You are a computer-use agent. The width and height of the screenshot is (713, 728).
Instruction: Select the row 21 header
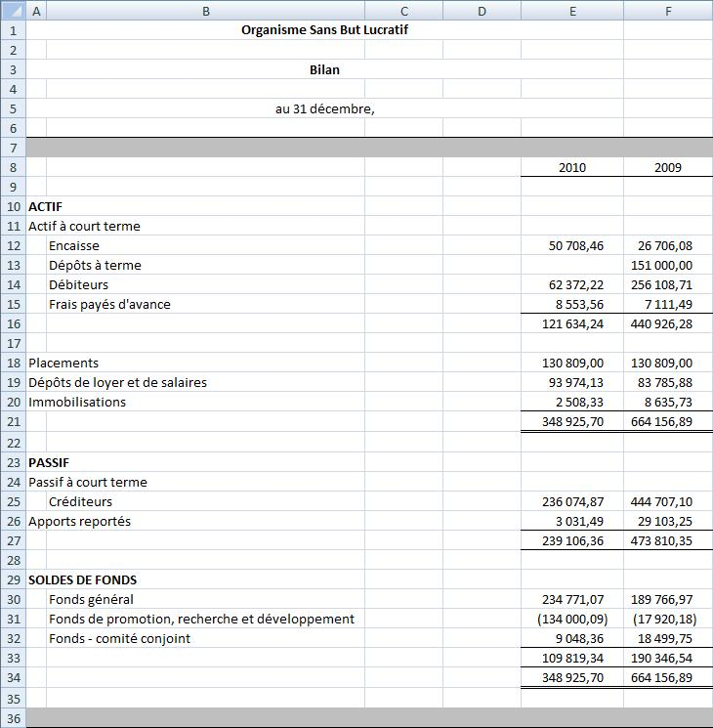pos(13,421)
